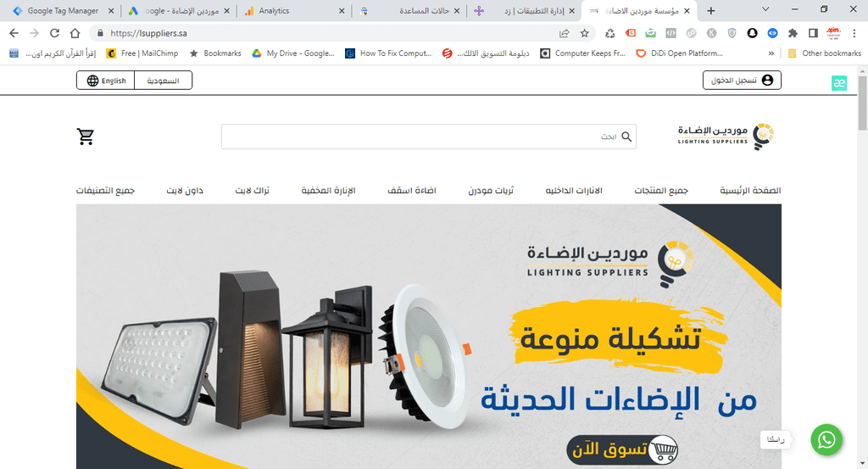Viewport: 868px width, 469px height.
Task: Go to the browser home page icon
Action: pyautogui.click(x=75, y=33)
